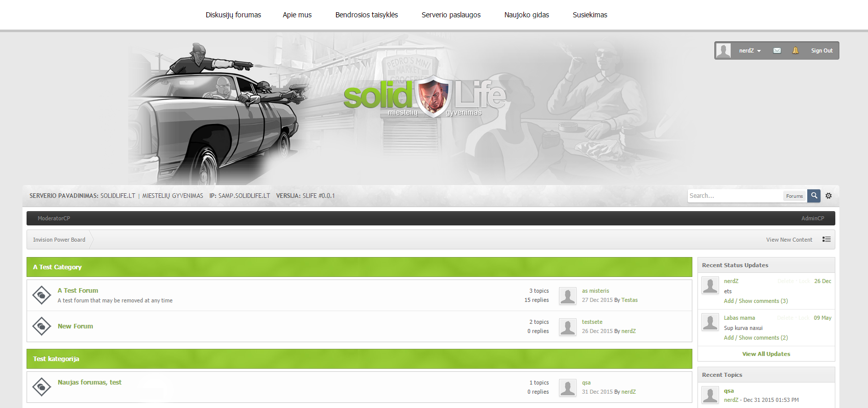Screen dimensions: 868x408
Task: Open the messenger envelope icon
Action: coord(777,50)
